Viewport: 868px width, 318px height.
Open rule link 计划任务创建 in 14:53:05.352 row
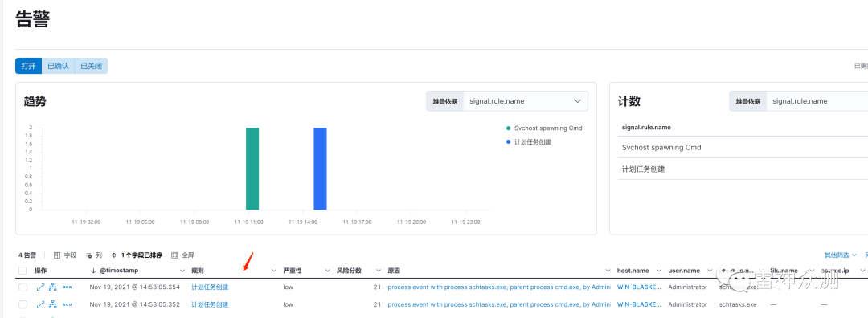[210, 304]
